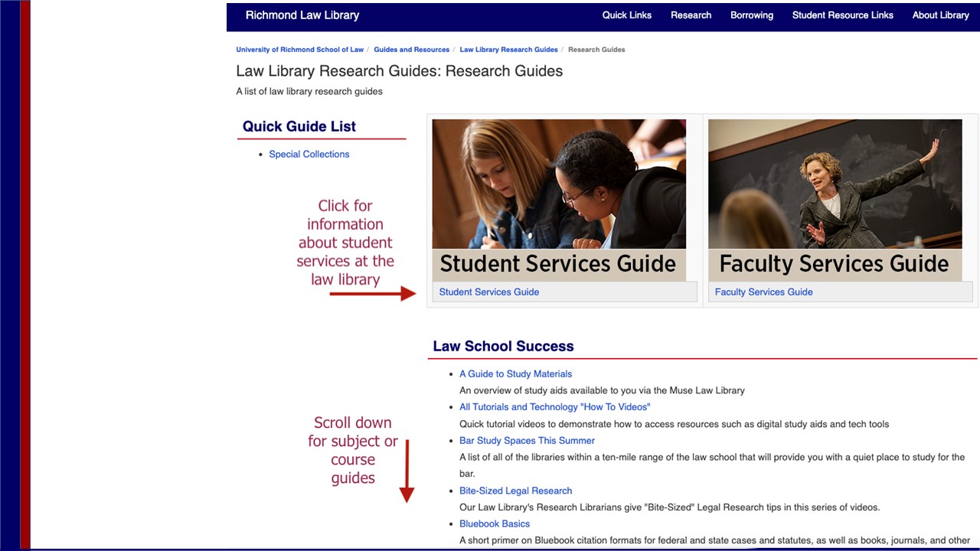Screen dimensions: 980x551
Task: Open Bite-Sized Legal Research guide
Action: point(515,491)
